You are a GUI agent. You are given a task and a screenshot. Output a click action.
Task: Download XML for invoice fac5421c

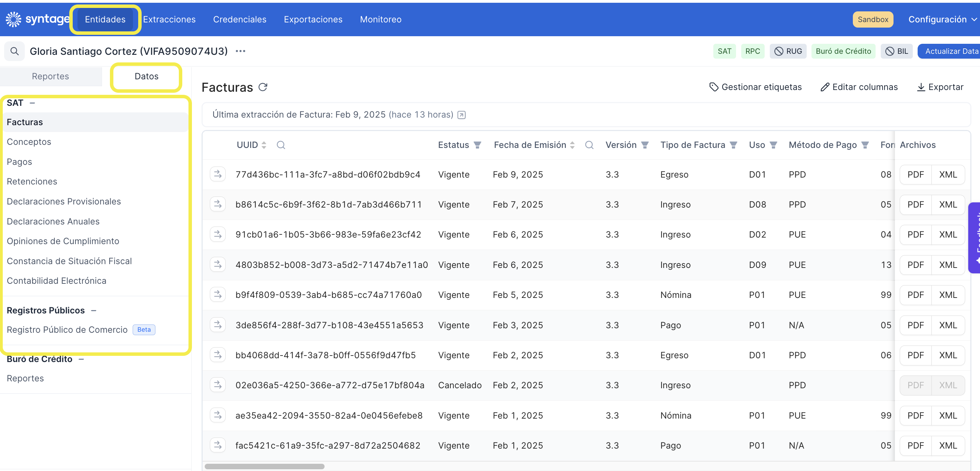pyautogui.click(x=948, y=445)
